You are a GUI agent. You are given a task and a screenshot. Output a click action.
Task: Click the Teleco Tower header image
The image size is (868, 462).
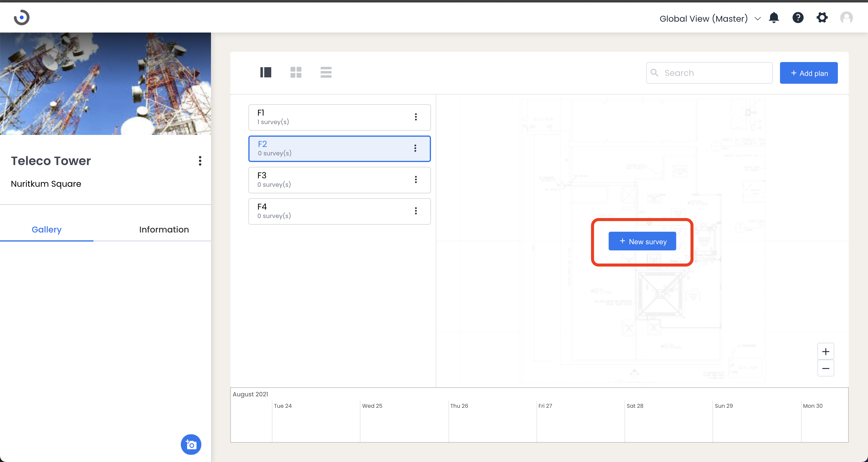105,83
